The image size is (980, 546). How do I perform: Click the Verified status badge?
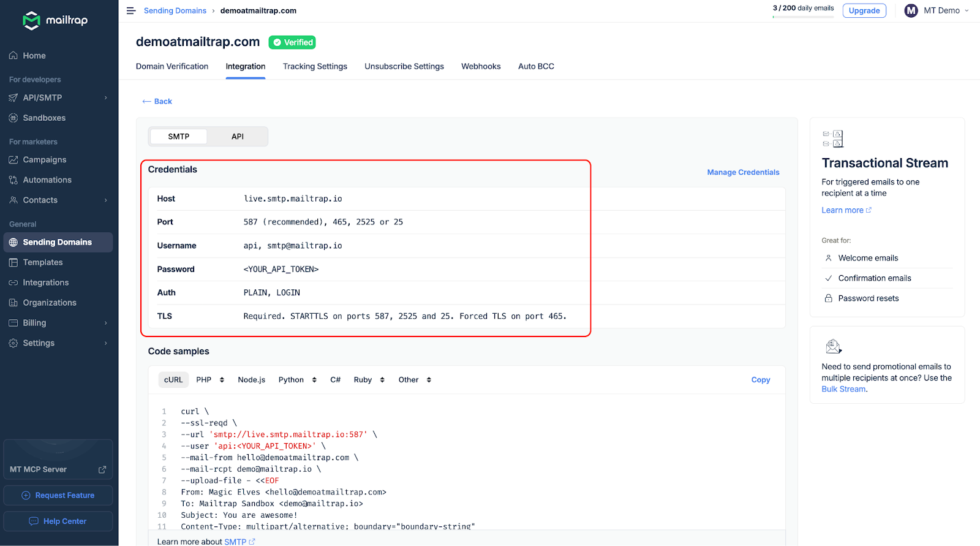(292, 42)
